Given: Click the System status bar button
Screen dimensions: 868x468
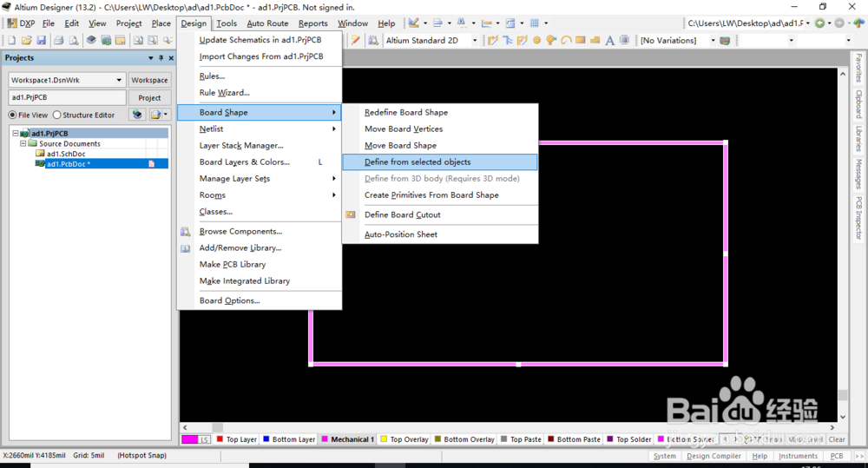Looking at the screenshot, I should click(x=664, y=456).
